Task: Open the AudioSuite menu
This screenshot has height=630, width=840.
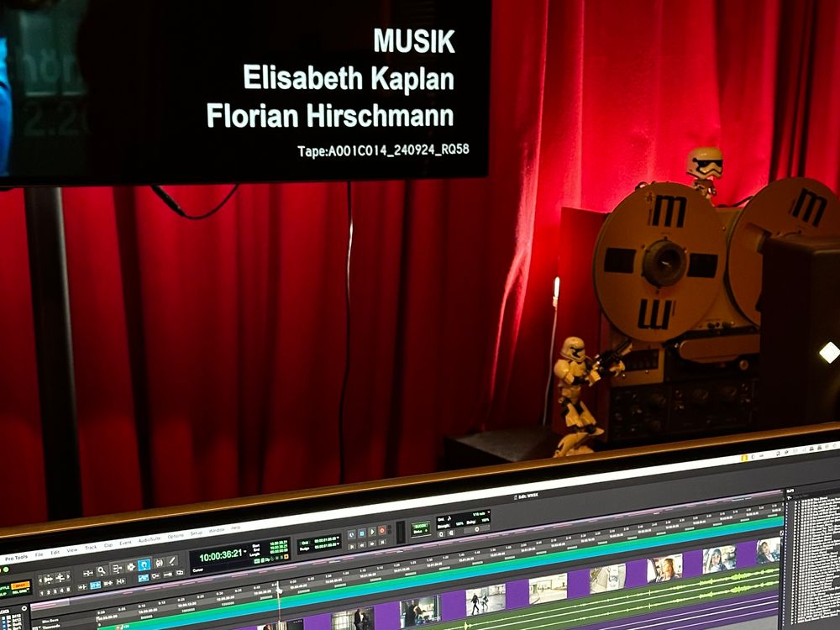Action: [x=149, y=539]
